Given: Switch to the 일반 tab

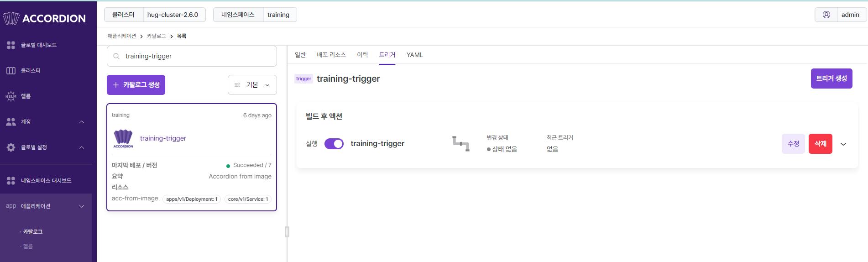Looking at the screenshot, I should (300, 55).
